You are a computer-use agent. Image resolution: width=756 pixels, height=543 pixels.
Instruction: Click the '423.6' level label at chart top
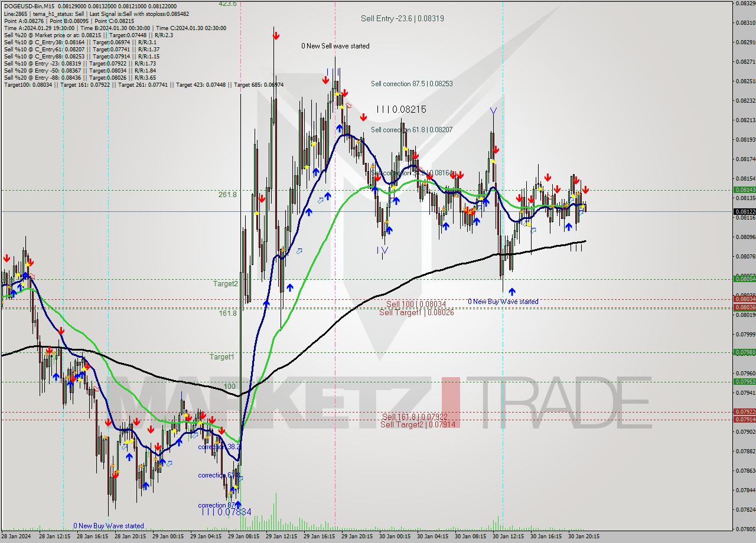(227, 4)
